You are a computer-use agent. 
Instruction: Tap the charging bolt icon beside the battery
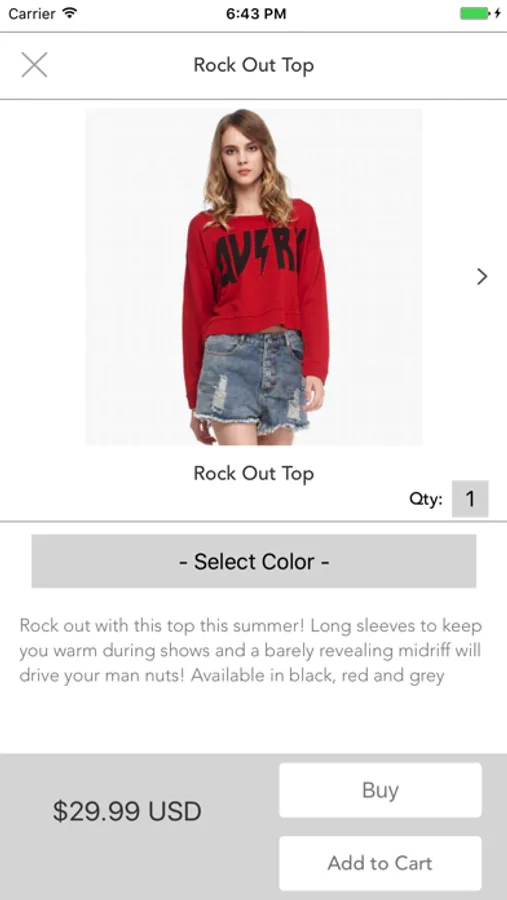497,13
